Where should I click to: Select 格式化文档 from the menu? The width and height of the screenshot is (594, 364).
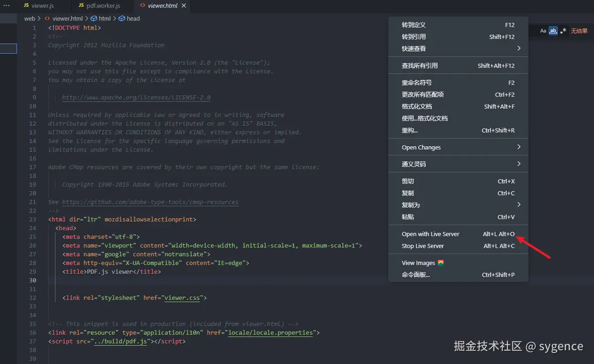tap(458, 106)
